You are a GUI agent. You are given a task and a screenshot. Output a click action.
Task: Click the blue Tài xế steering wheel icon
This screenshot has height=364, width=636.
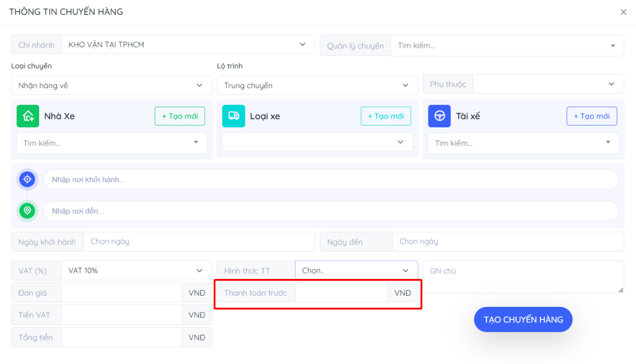[x=439, y=116]
